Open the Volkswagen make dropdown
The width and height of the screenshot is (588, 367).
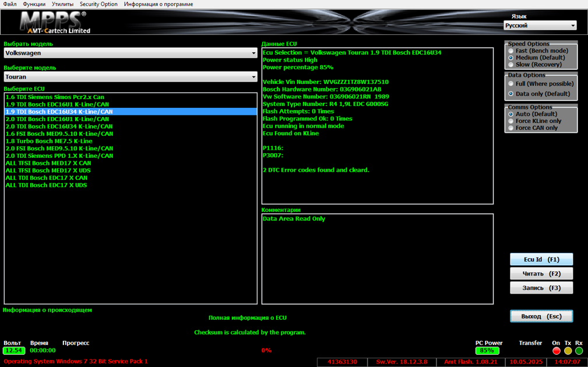131,53
